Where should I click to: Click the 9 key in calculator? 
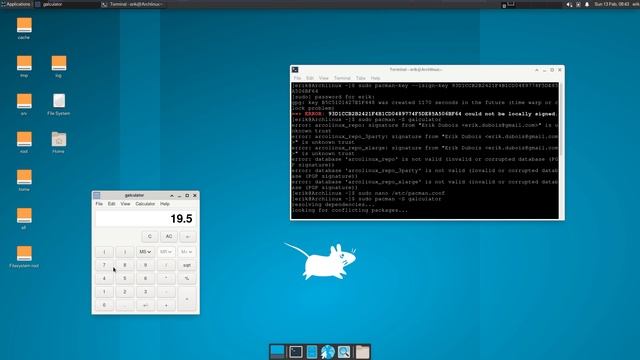point(145,265)
